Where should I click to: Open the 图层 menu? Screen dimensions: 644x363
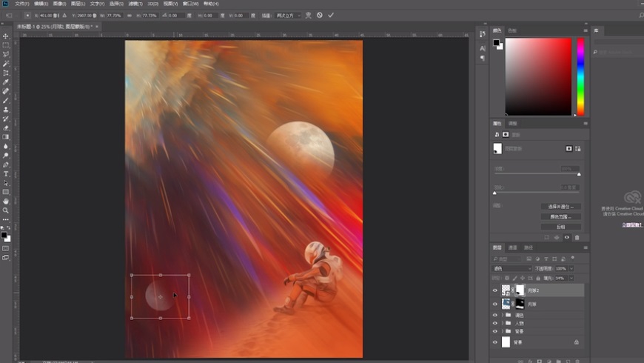(78, 4)
